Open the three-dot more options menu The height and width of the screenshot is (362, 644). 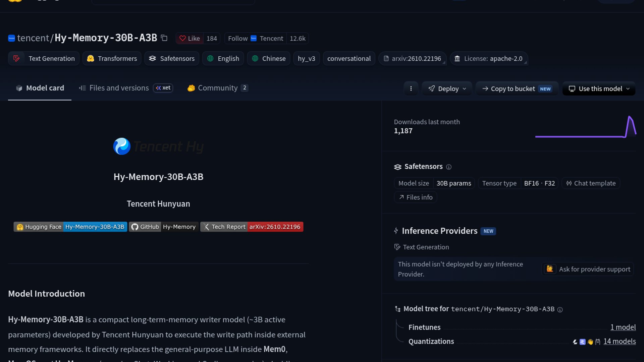(x=411, y=88)
